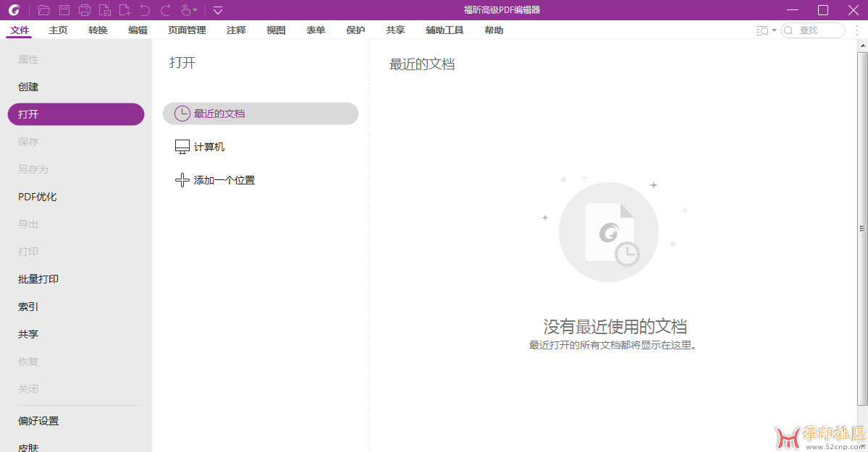
Task: Click the monitor icon beside 计算机
Action: point(182,147)
